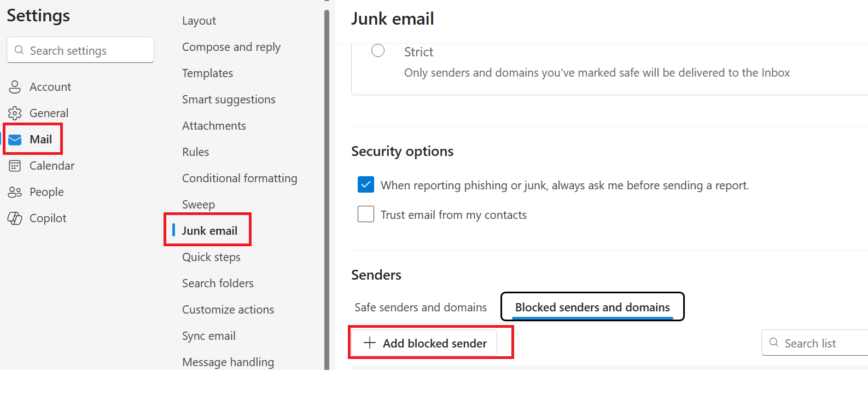Viewport: 868px width, 394px height.
Task: Click the Account person icon
Action: [15, 87]
